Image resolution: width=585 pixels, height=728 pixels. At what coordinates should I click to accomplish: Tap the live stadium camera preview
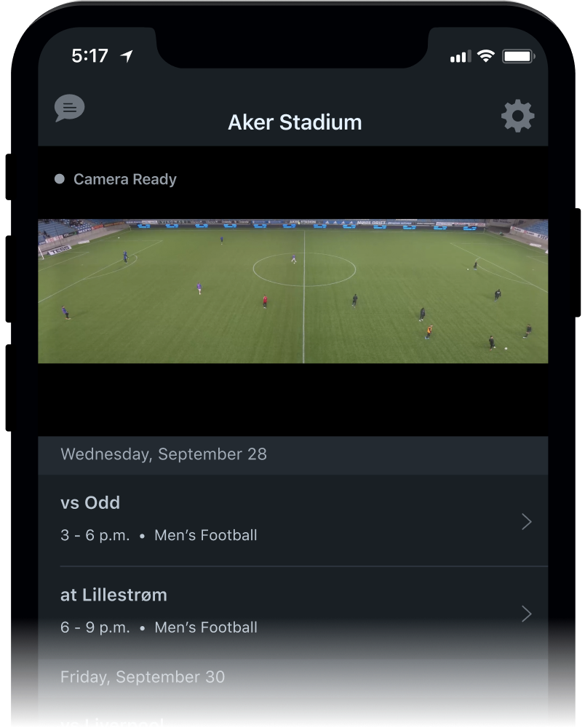(x=292, y=290)
